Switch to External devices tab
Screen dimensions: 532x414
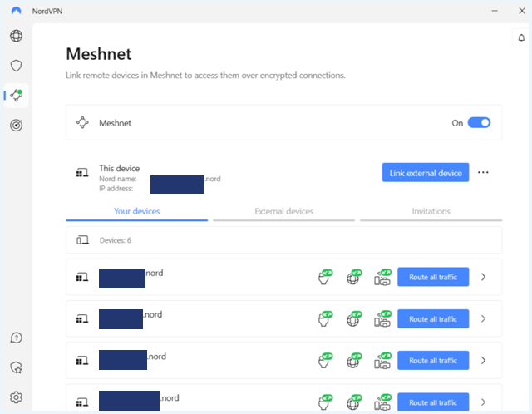click(284, 211)
